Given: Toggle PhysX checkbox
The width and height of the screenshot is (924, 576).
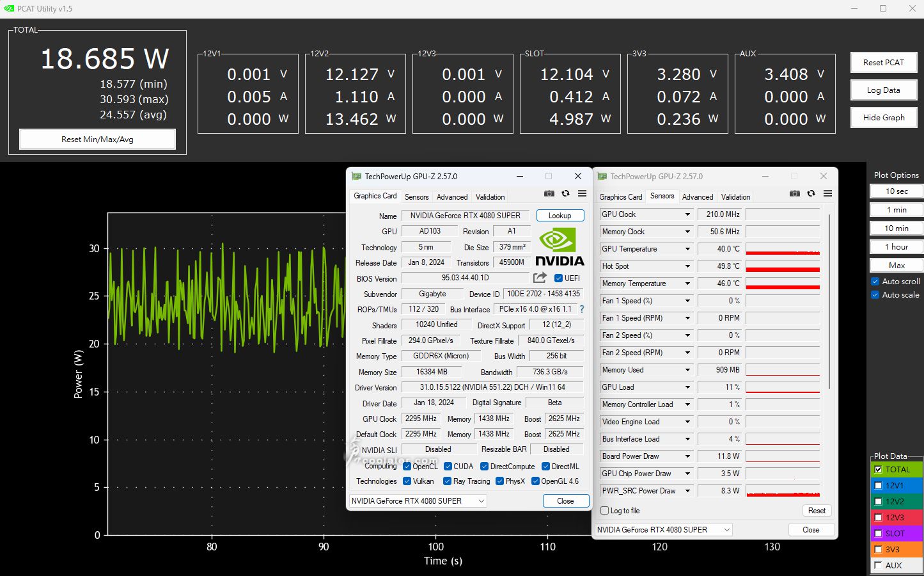Looking at the screenshot, I should tap(499, 481).
